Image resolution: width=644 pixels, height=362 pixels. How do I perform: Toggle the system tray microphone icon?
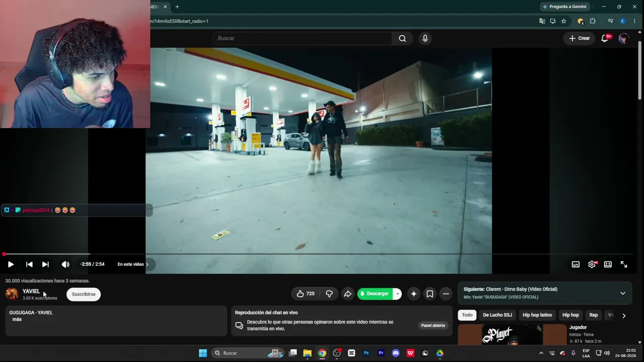(x=573, y=353)
